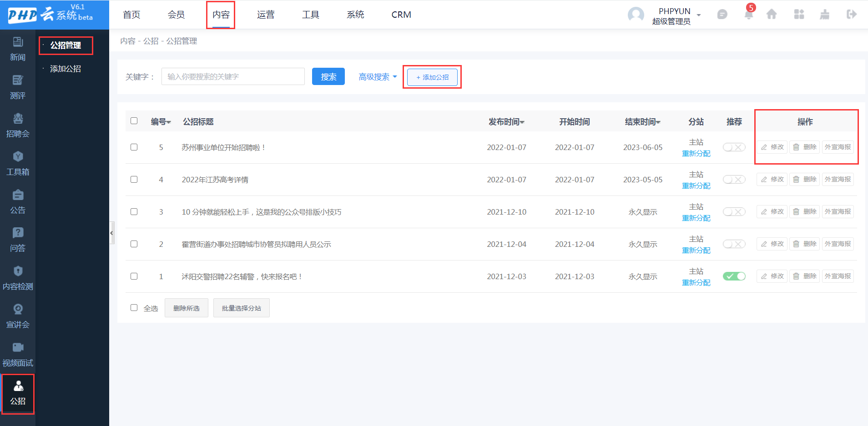Image resolution: width=868 pixels, height=426 pixels.
Task: Edit the 2022年江苏高考详情 entry
Action: (x=772, y=180)
